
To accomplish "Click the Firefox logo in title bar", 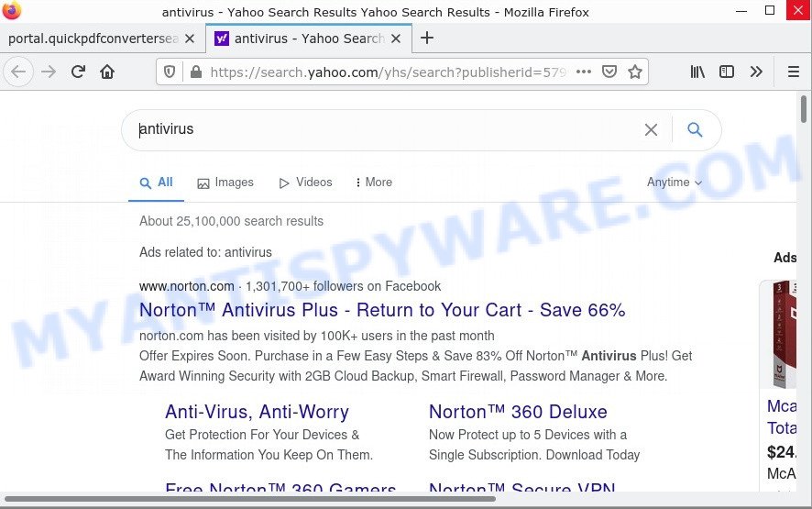I will click(x=11, y=10).
